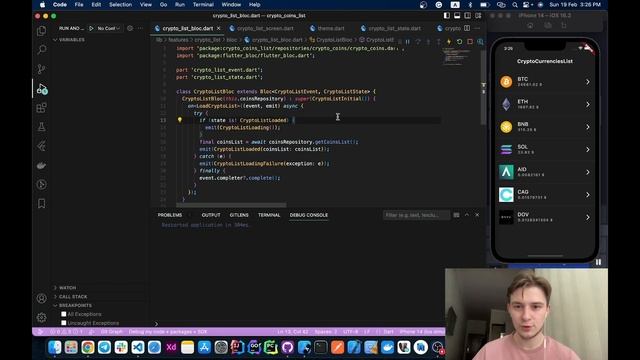
Task: Open the ETH coin row in simulator
Action: 545,104
